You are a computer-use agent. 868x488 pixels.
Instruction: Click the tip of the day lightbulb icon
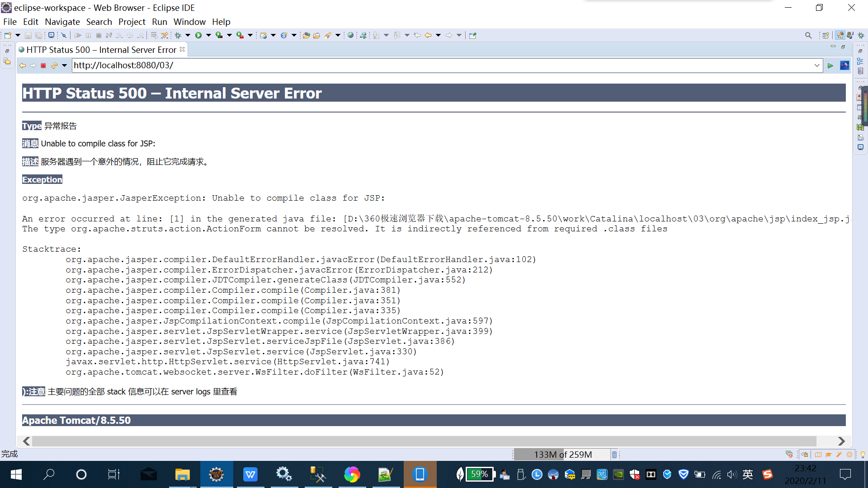[x=863, y=455]
